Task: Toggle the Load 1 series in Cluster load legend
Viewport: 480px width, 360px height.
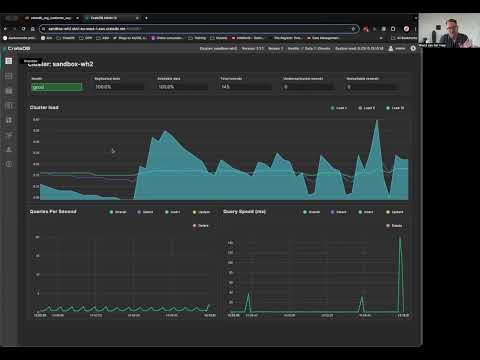Action: coord(339,108)
